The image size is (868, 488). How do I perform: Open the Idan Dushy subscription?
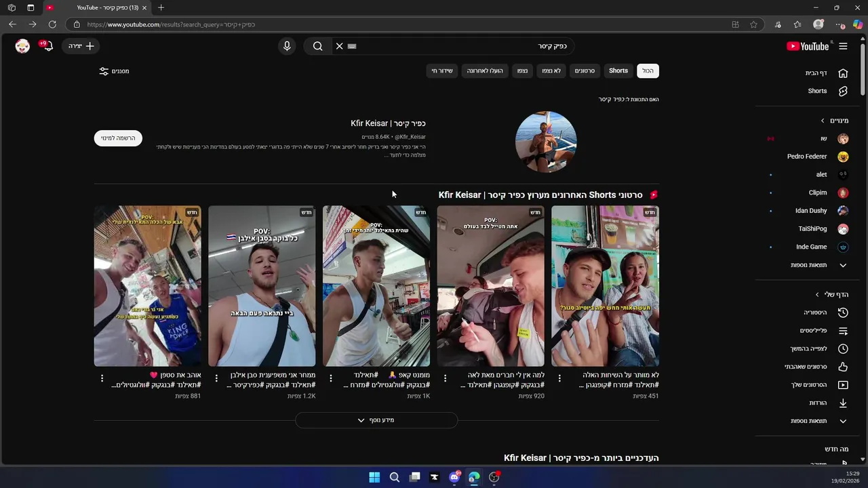(x=823, y=211)
